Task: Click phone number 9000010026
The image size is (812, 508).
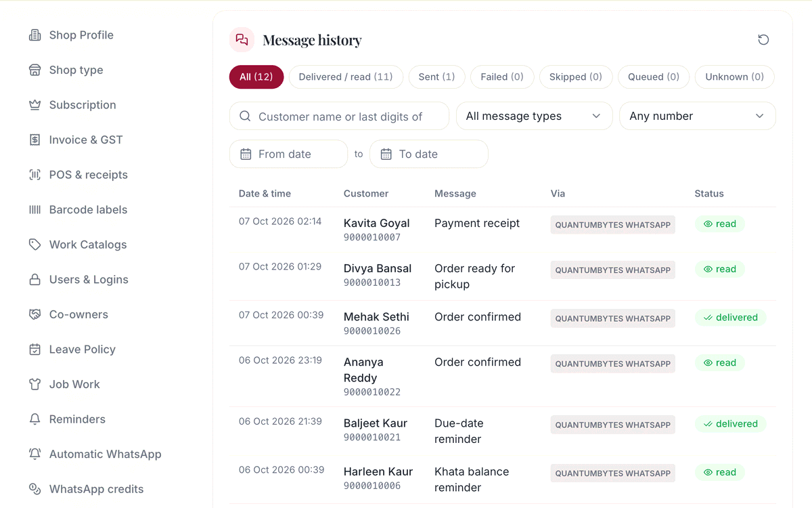Action: pos(372,331)
